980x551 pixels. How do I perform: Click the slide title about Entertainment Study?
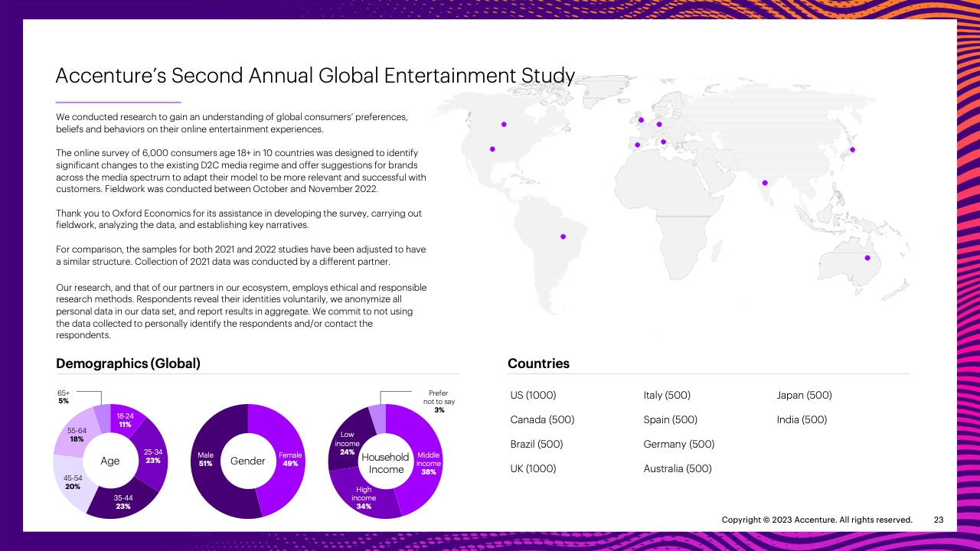point(315,76)
